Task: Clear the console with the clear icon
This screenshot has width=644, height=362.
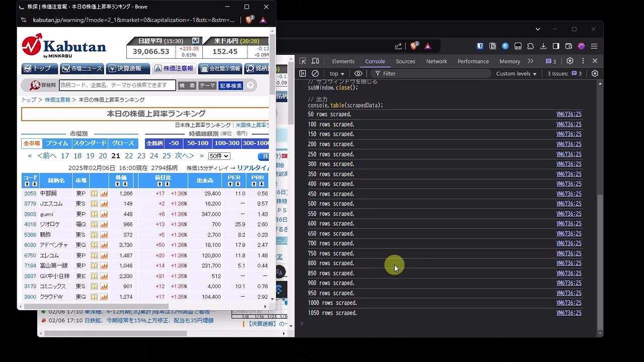Action: (x=315, y=73)
